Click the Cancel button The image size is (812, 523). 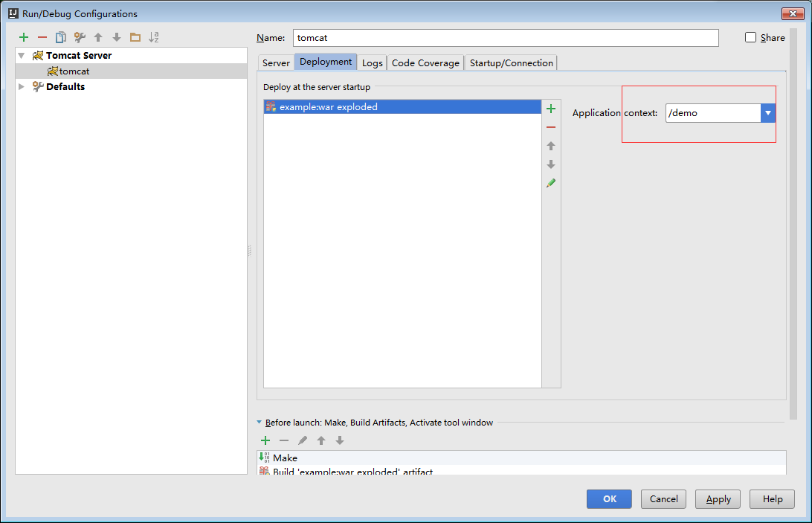pos(663,499)
